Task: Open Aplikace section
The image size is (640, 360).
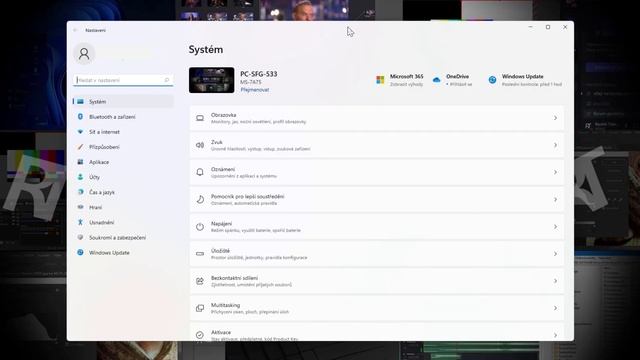Action: [x=123, y=162]
